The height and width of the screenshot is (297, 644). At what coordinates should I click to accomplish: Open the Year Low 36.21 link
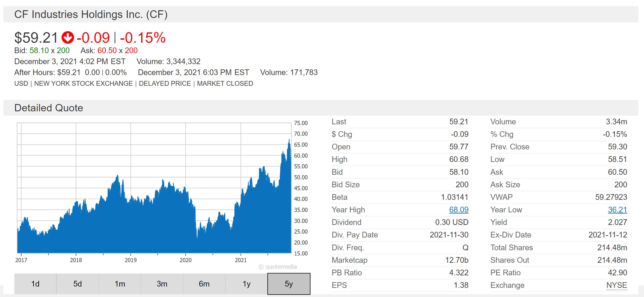[617, 209]
